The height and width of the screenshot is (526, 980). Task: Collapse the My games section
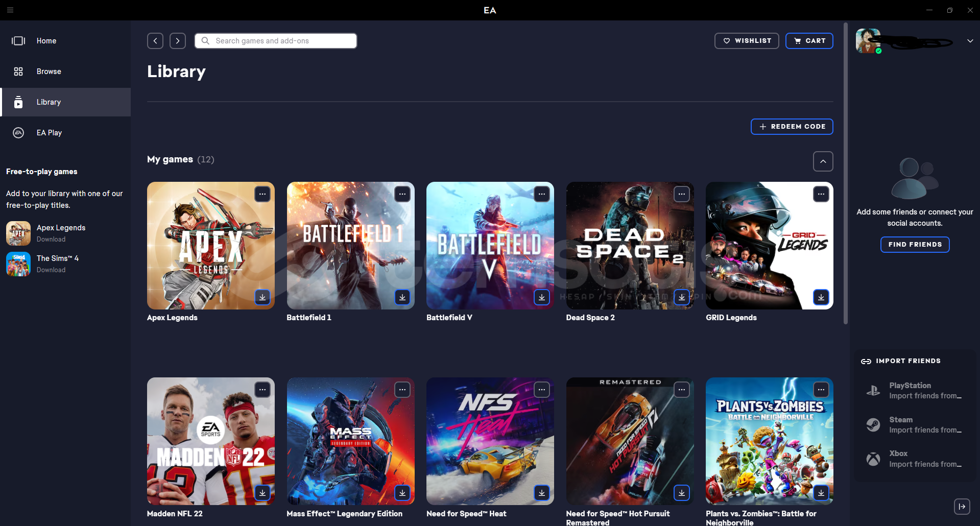pyautogui.click(x=823, y=161)
